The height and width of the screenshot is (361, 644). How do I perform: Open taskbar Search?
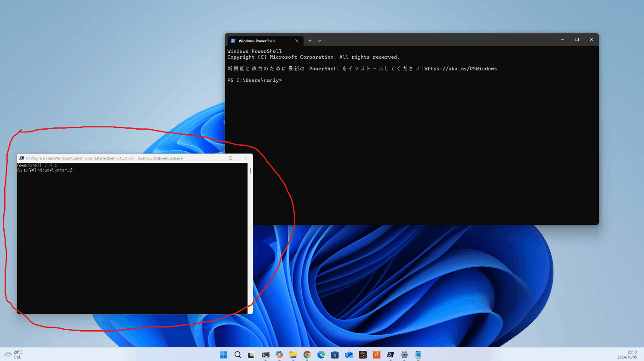(237, 355)
